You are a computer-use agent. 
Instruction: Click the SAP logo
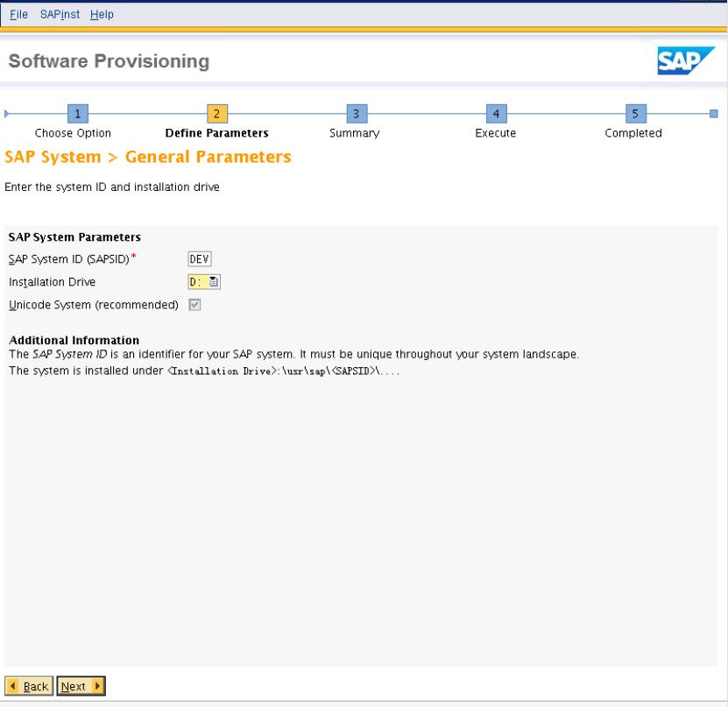click(686, 60)
